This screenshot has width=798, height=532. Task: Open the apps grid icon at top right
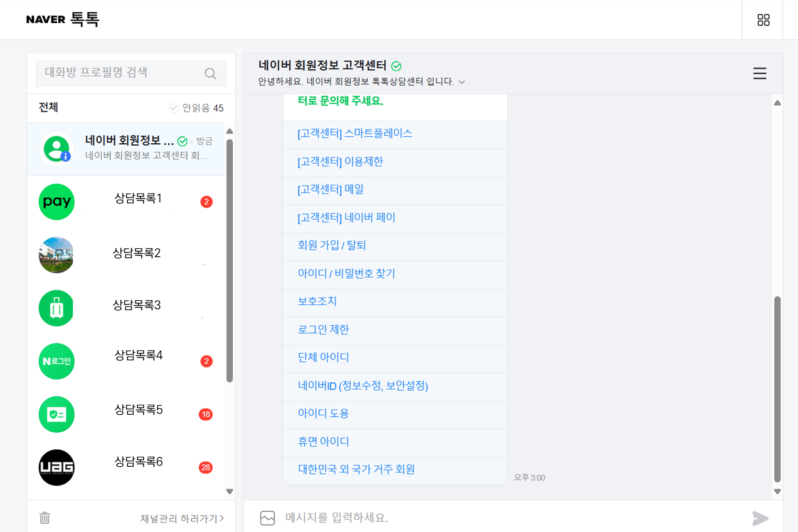(763, 19)
